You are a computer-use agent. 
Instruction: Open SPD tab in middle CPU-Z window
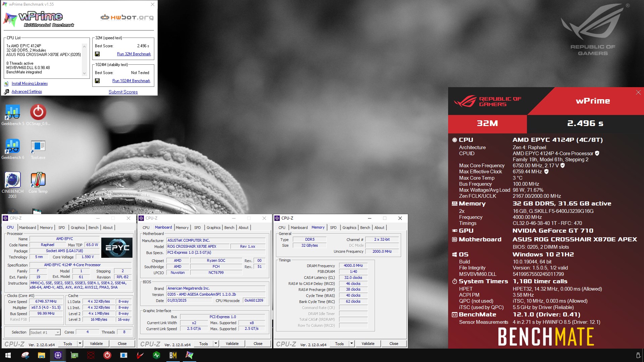pos(198,228)
